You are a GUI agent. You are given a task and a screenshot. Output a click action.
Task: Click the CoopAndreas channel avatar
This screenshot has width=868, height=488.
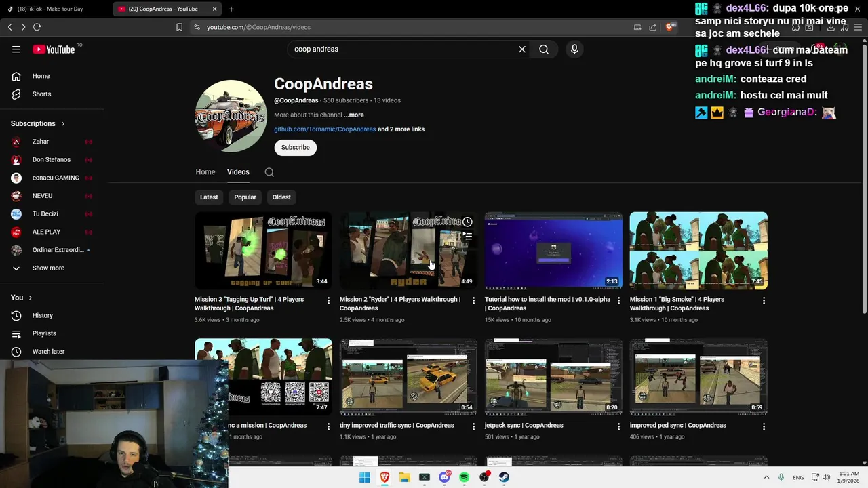231,116
